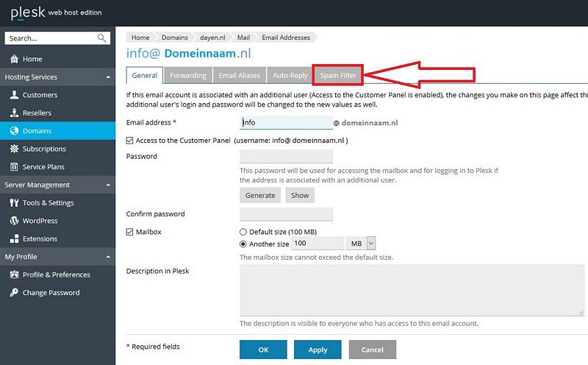
Task: Click the Subscriptions gear icon
Action: [14, 149]
